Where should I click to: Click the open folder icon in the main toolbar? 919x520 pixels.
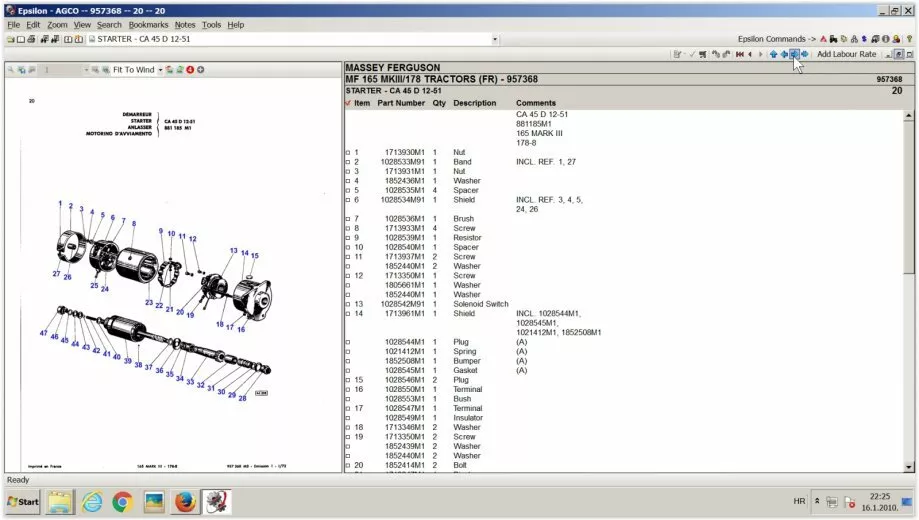click(10, 39)
